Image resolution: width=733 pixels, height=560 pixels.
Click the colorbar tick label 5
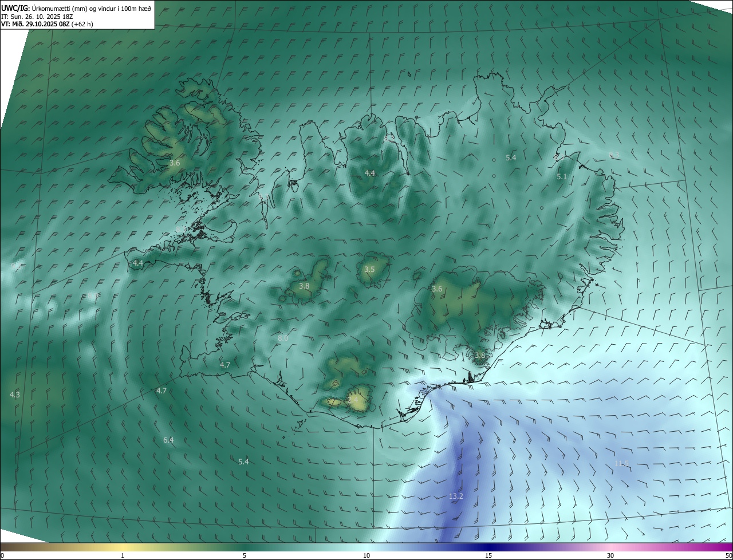(245, 555)
